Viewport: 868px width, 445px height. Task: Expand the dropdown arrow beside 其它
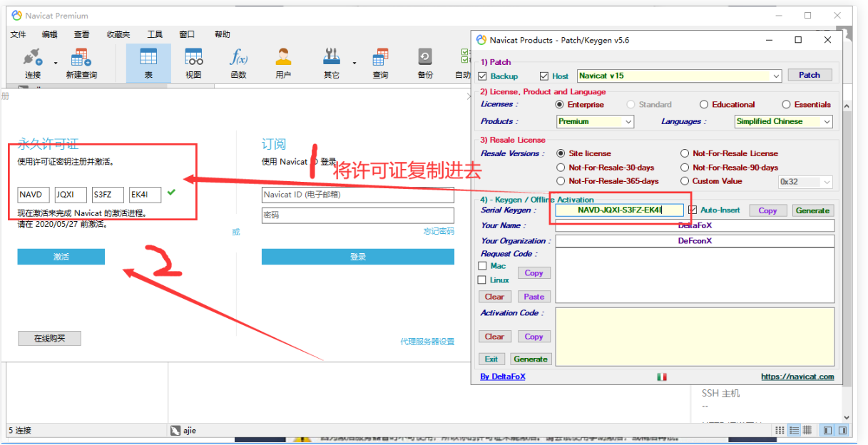point(354,63)
